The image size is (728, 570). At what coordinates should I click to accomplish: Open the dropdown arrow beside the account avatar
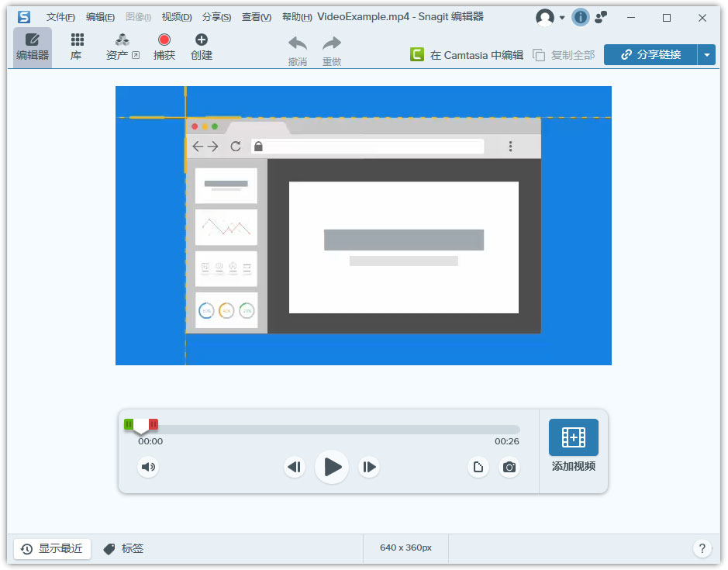[x=561, y=17]
